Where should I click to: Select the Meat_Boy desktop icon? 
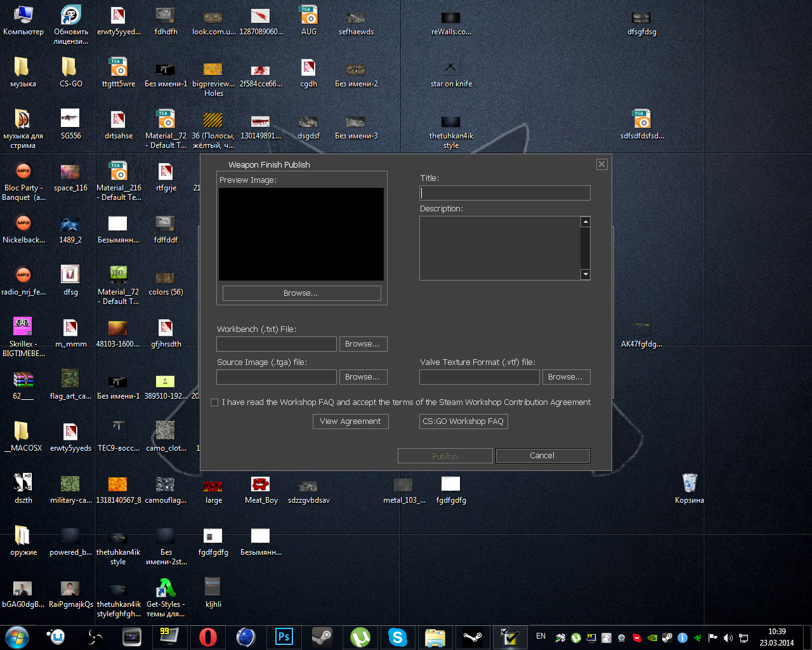[261, 489]
